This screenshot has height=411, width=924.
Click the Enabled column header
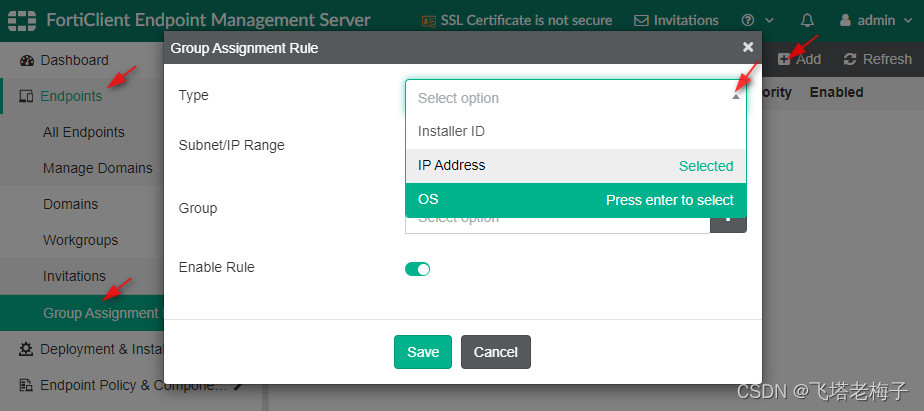836,93
